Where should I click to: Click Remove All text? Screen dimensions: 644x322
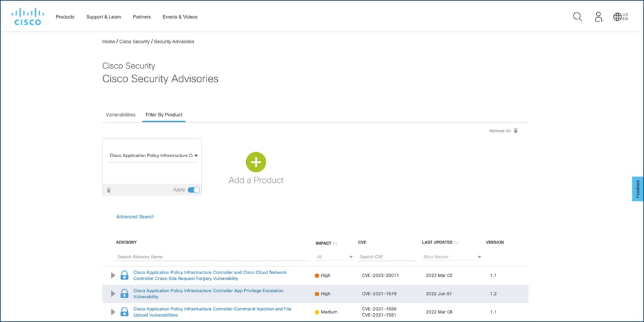pyautogui.click(x=499, y=131)
